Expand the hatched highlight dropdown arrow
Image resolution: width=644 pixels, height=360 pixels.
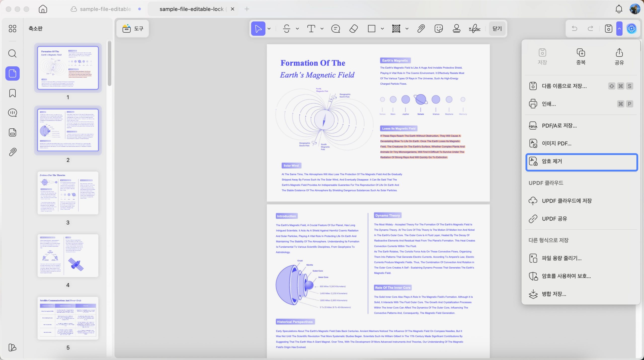pos(407,29)
